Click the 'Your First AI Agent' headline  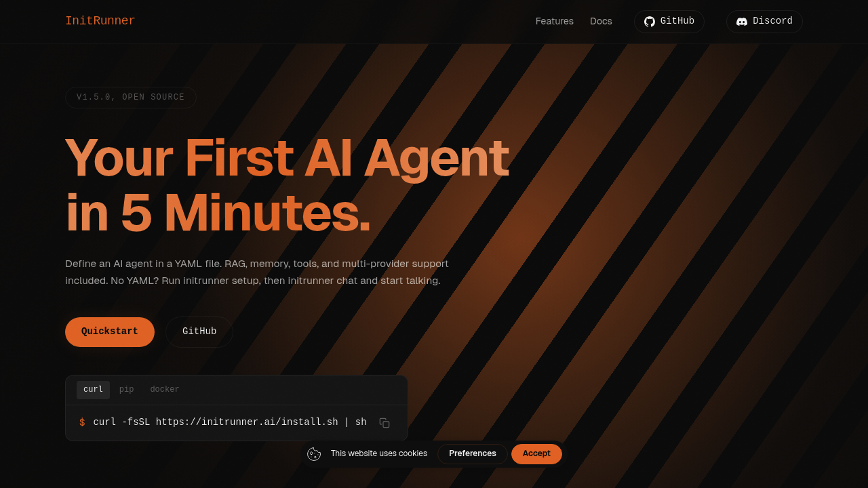[287, 158]
